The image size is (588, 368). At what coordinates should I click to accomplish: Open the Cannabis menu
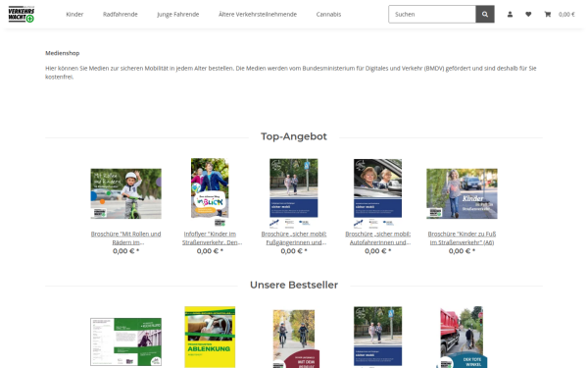328,15
